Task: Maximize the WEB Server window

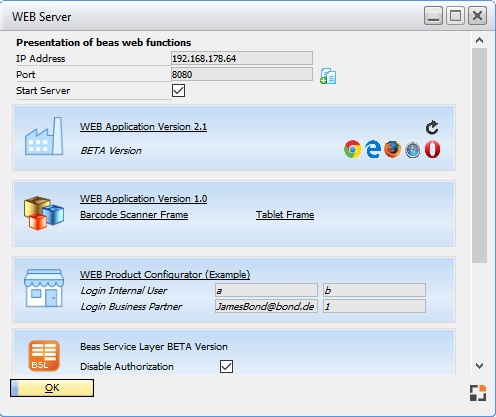Action: 455,16
